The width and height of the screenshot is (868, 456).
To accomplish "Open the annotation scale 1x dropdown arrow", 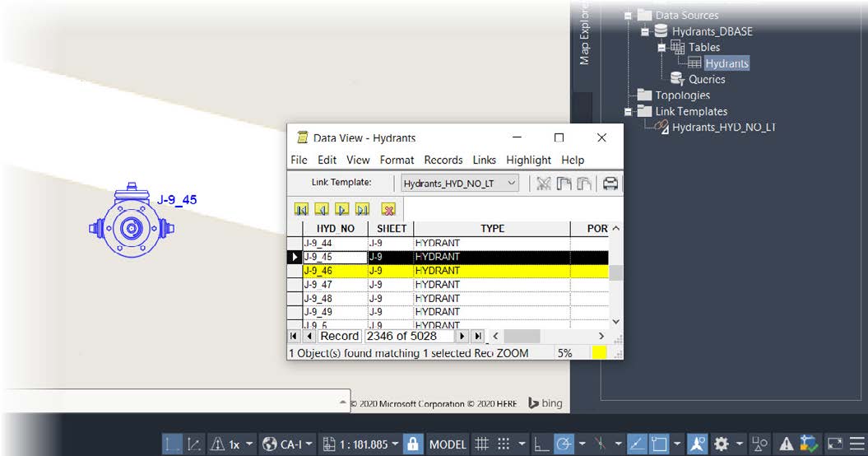I will [x=249, y=444].
